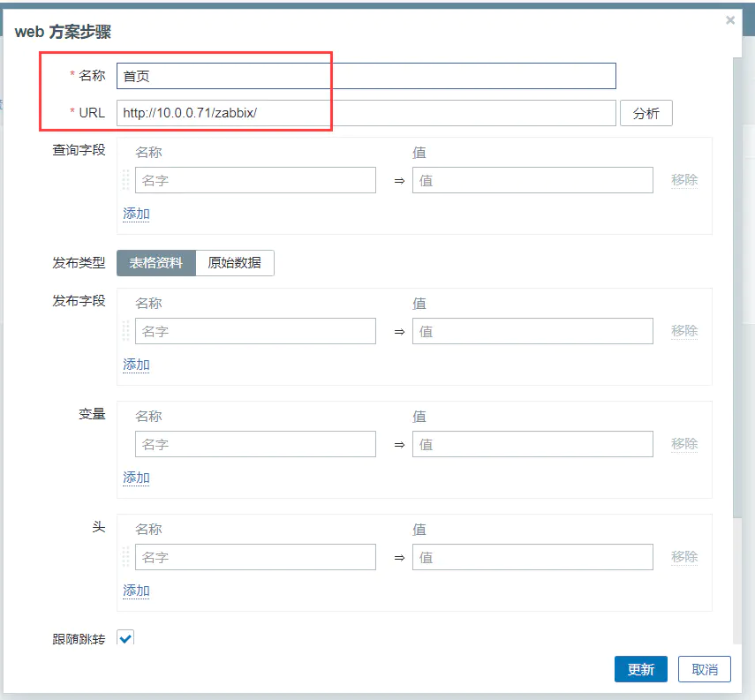
Task: Click 值 field in 变量 section
Action: pyautogui.click(x=532, y=444)
